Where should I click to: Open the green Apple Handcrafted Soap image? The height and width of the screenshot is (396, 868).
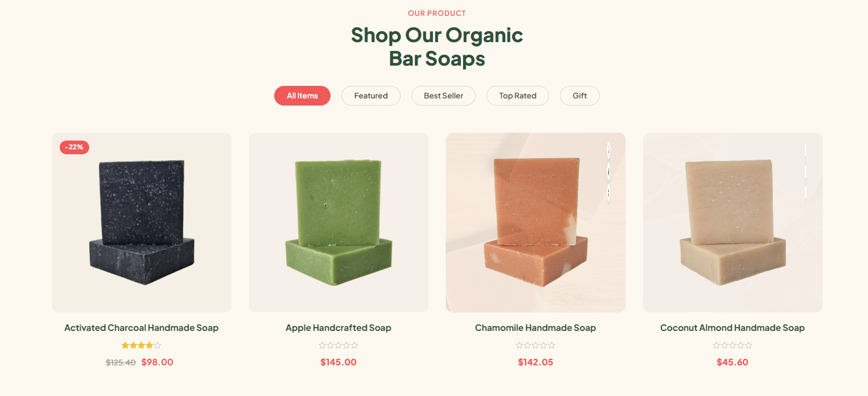(x=339, y=223)
